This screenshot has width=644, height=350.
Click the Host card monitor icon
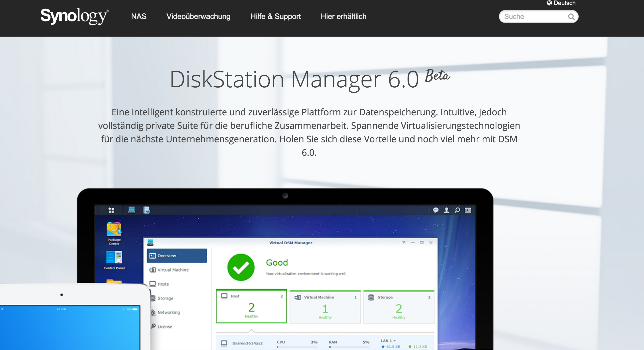coord(224,296)
